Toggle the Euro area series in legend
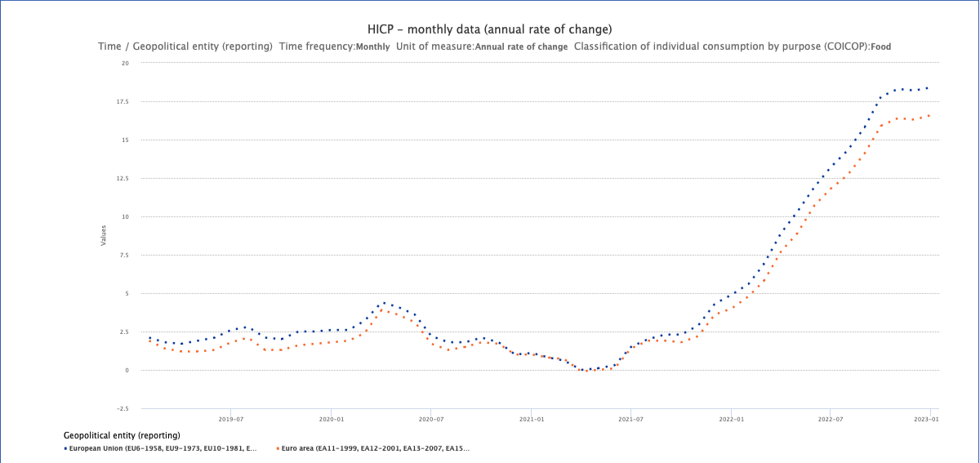Viewport: 980px width, 463px height. [376, 448]
